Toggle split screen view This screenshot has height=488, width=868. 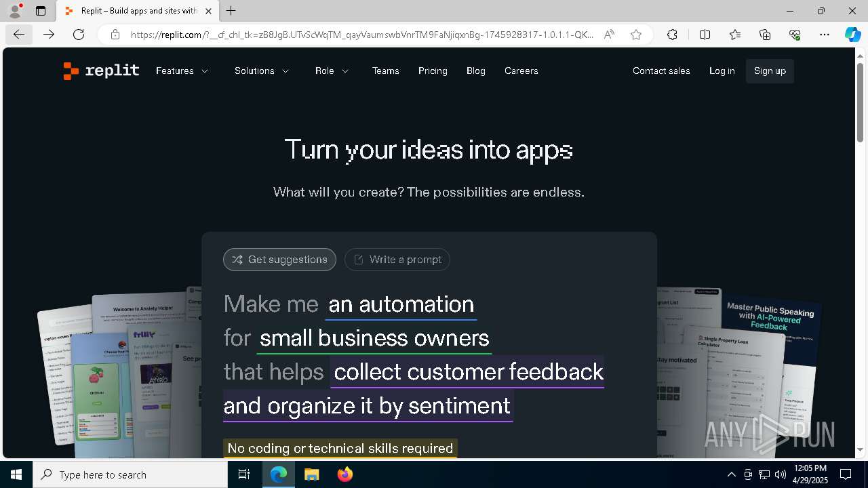pos(705,35)
